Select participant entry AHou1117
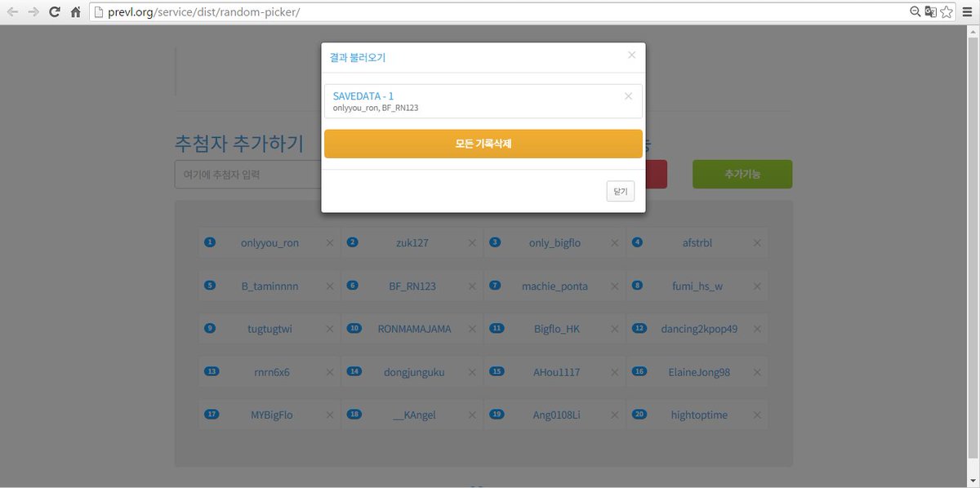The width and height of the screenshot is (980, 488). (x=556, y=372)
